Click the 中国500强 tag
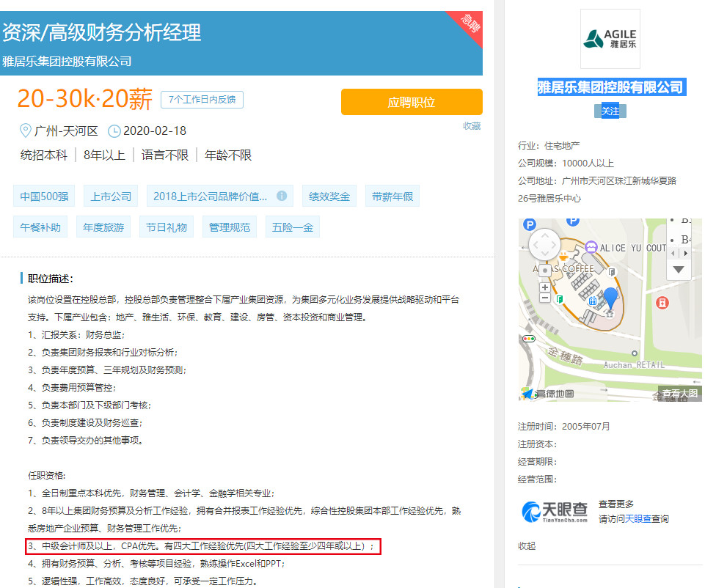This screenshot has width=716, height=588. [44, 196]
